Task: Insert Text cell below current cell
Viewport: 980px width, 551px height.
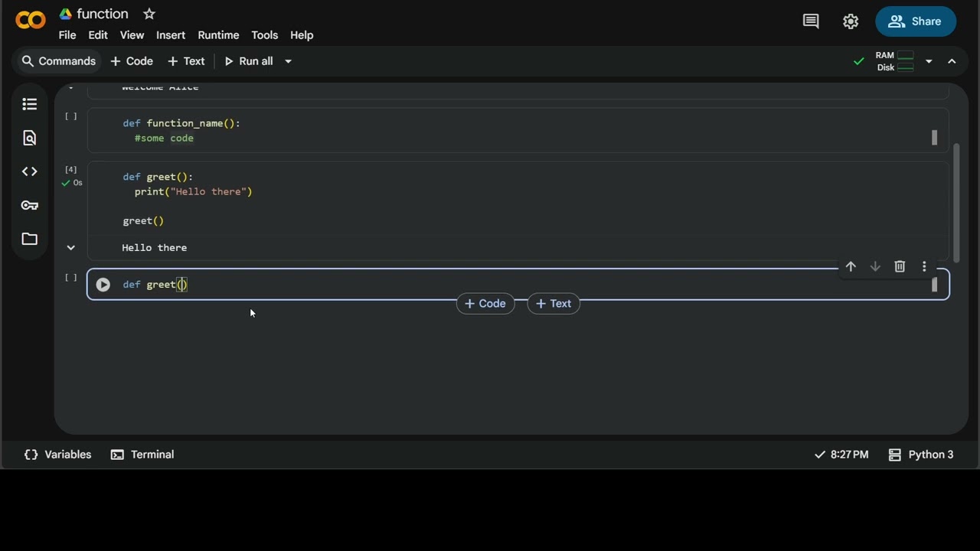Action: click(x=554, y=304)
